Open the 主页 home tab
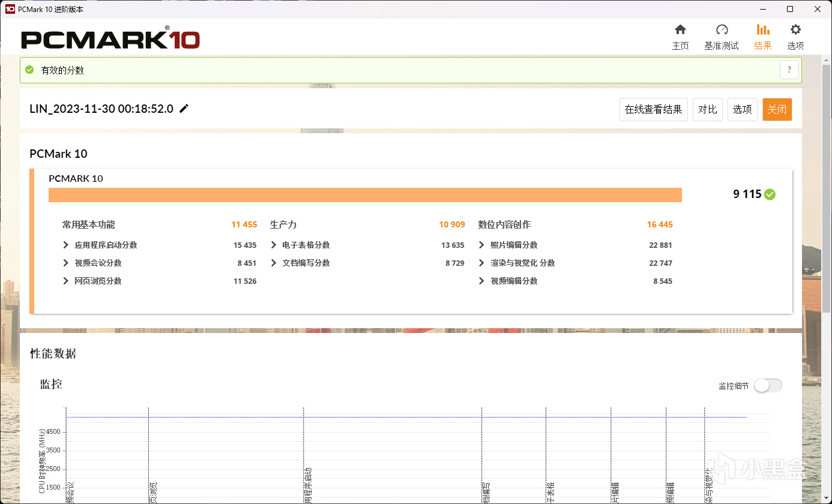Image resolution: width=832 pixels, height=504 pixels. pyautogui.click(x=680, y=37)
